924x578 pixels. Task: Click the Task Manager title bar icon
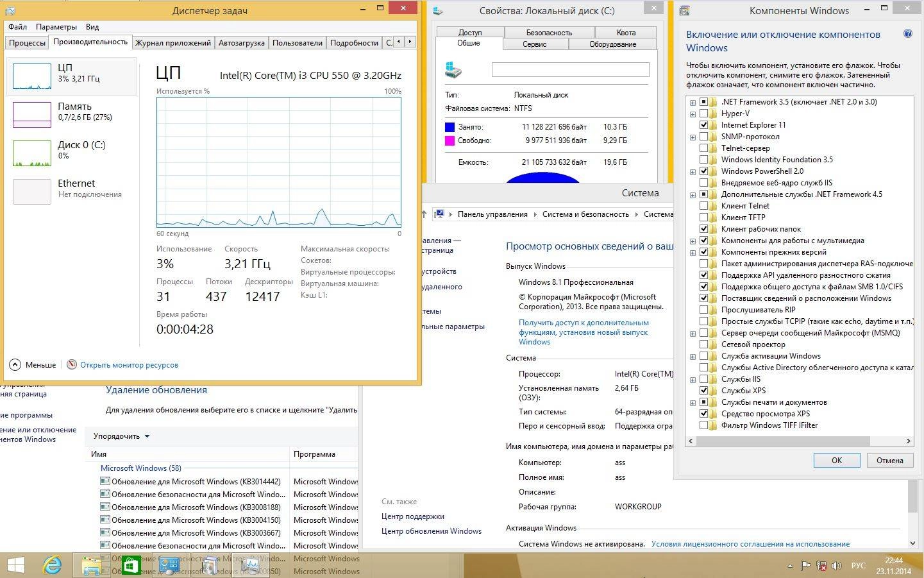point(10,10)
